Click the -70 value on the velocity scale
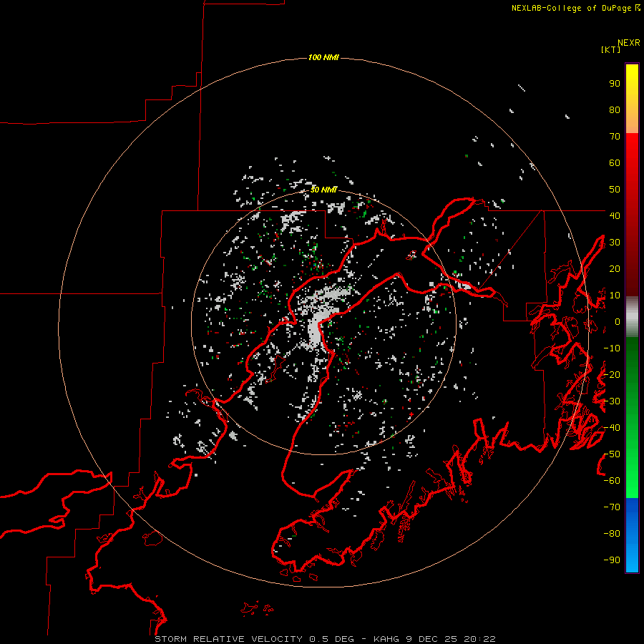The image size is (644, 644). pos(612,507)
